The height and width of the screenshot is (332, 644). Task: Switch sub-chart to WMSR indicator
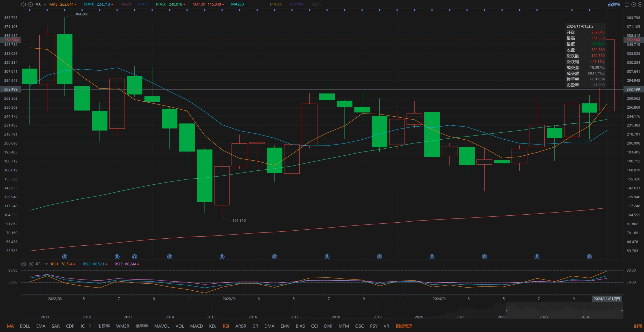pyautogui.click(x=123, y=326)
